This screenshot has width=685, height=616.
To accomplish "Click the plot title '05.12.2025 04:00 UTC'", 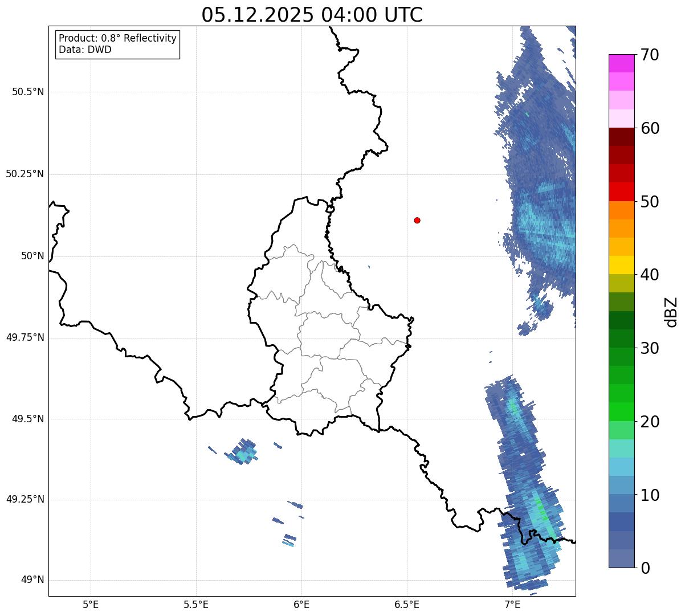I will [x=312, y=15].
